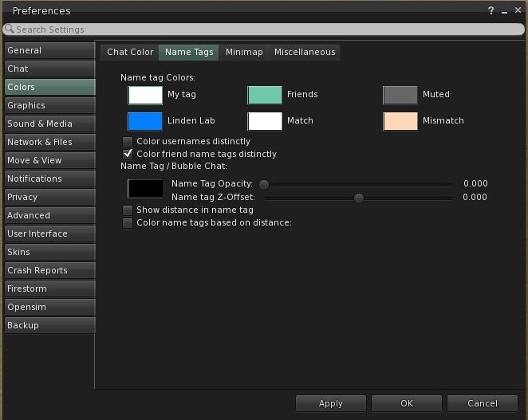Enable Color name tags based on distance
This screenshot has width=528, height=420.
pyautogui.click(x=128, y=223)
